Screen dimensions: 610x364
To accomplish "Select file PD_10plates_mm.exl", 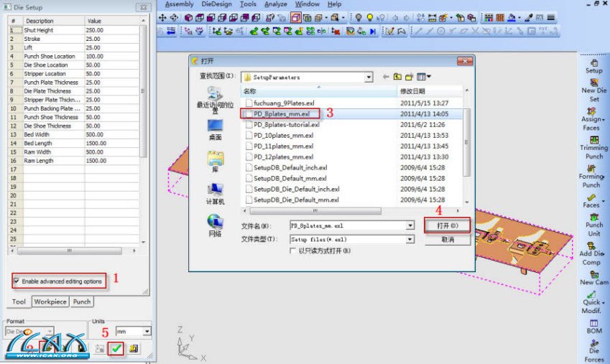I will (x=283, y=135).
